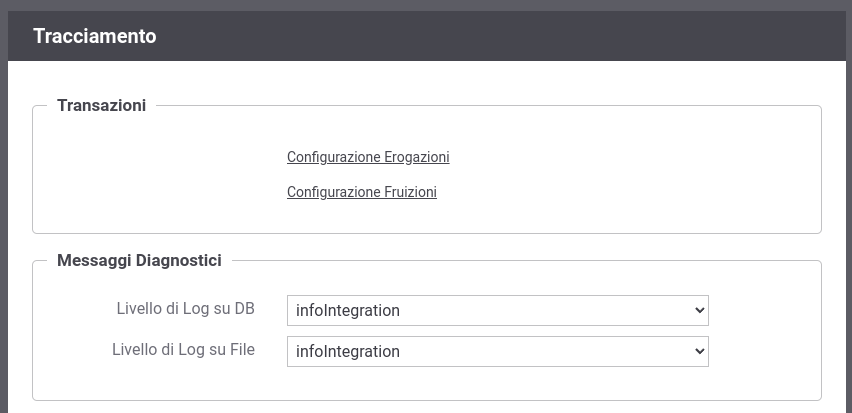Open the Configurazione Erogazioni link
Screen dimensions: 852x413
[368, 157]
